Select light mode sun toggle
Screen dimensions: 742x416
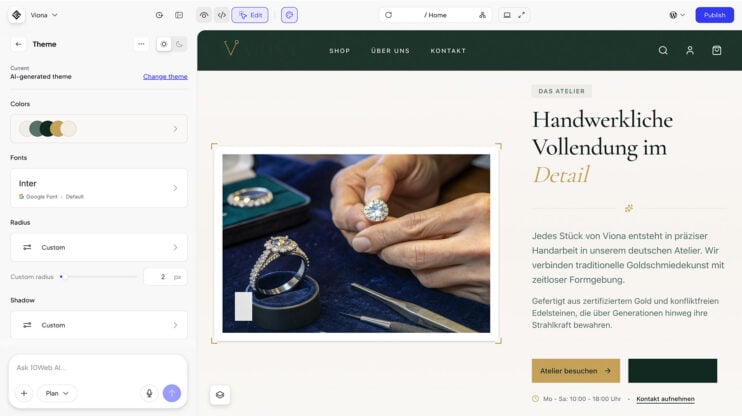pyautogui.click(x=164, y=44)
